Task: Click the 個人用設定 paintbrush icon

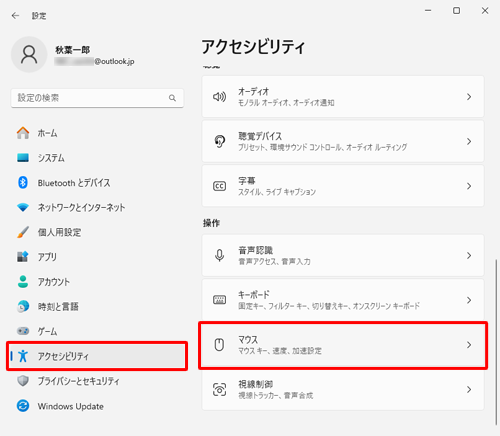Action: tap(23, 232)
